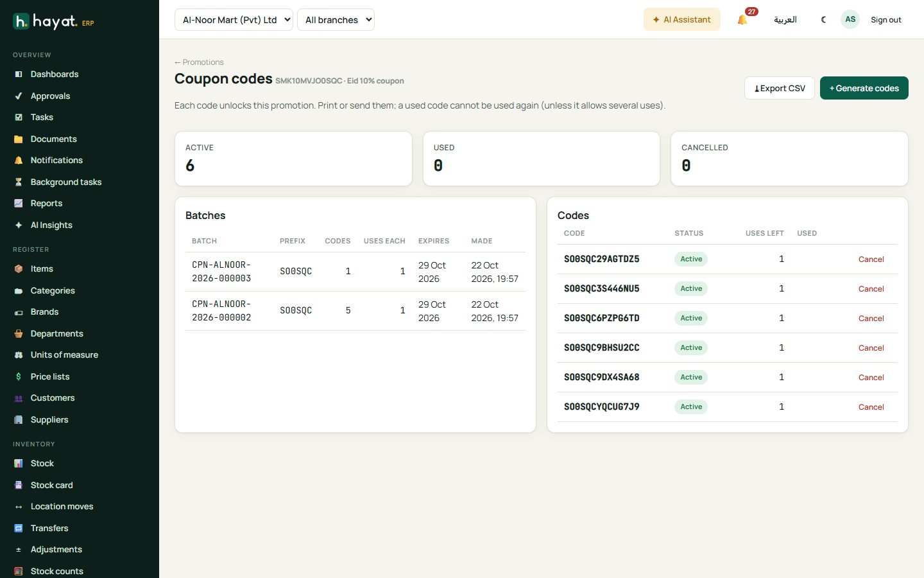Click the Sign out link
The image size is (924, 578).
click(x=886, y=19)
